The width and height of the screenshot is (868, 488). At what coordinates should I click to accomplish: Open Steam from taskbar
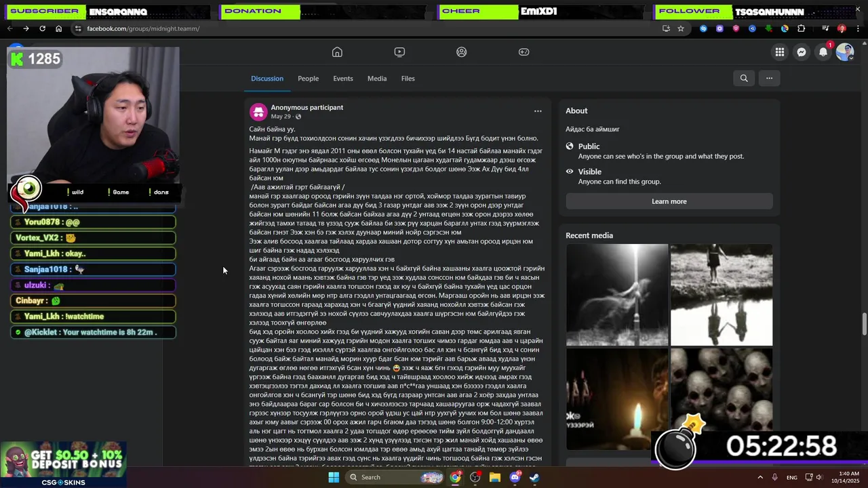[534, 477]
